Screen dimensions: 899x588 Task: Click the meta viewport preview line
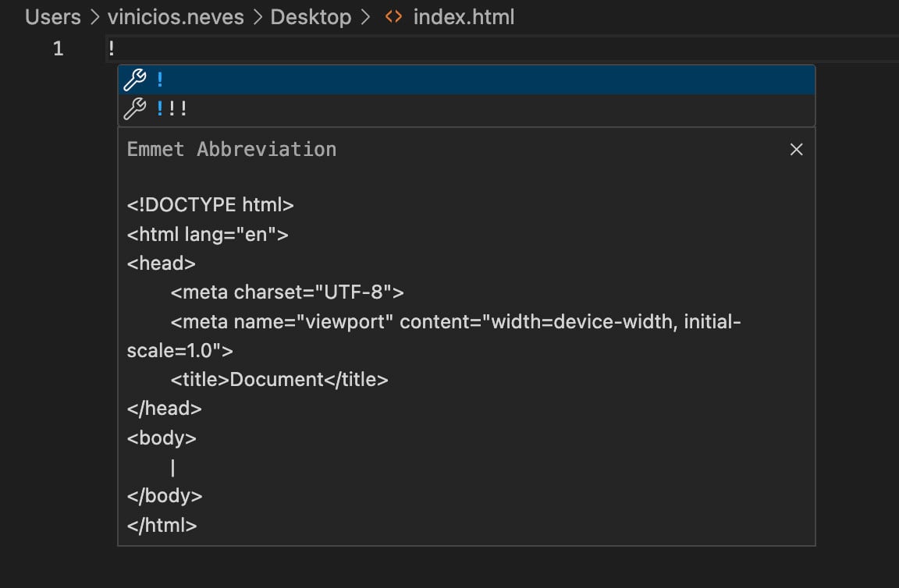coord(434,336)
